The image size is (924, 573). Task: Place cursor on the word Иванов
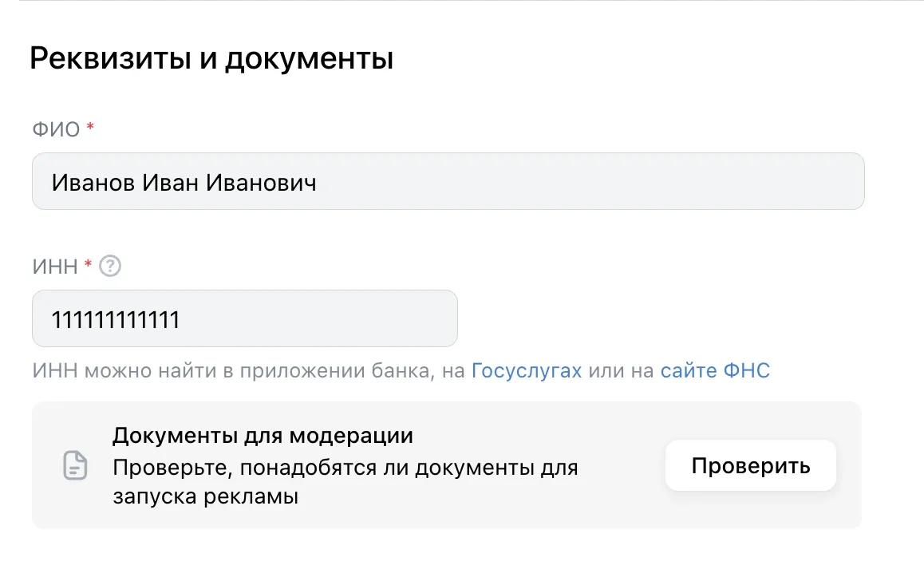click(x=93, y=183)
